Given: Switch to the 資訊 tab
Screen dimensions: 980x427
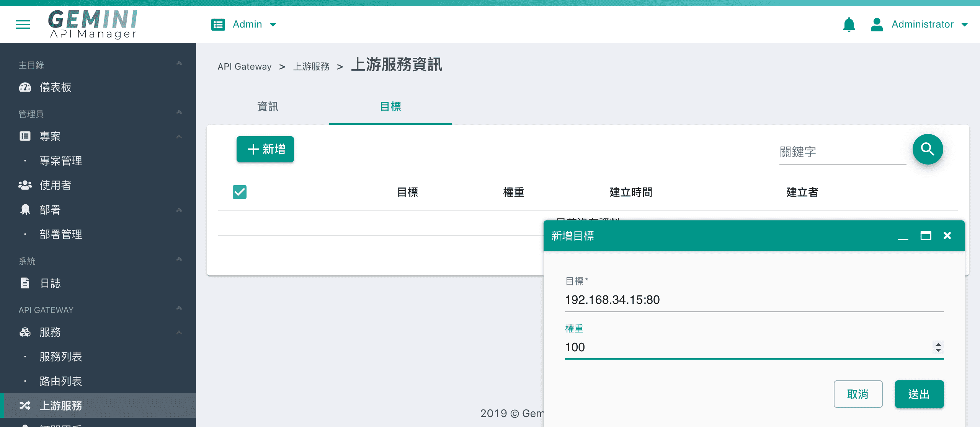Looking at the screenshot, I should pos(268,107).
